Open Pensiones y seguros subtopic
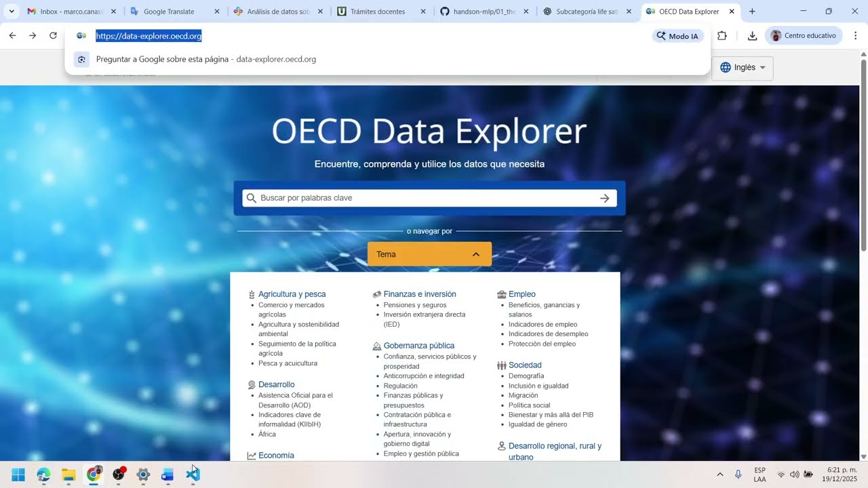This screenshot has width=868, height=488. click(x=415, y=305)
